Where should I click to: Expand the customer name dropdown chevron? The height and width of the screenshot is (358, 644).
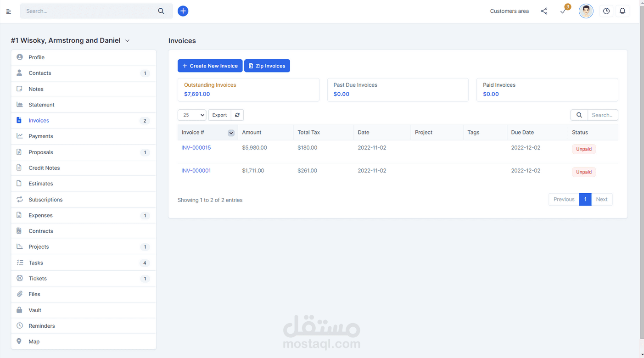(127, 41)
